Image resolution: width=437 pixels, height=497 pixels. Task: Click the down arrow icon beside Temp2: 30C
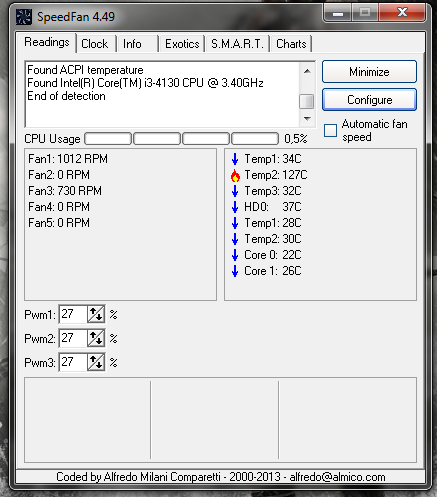[x=235, y=239]
